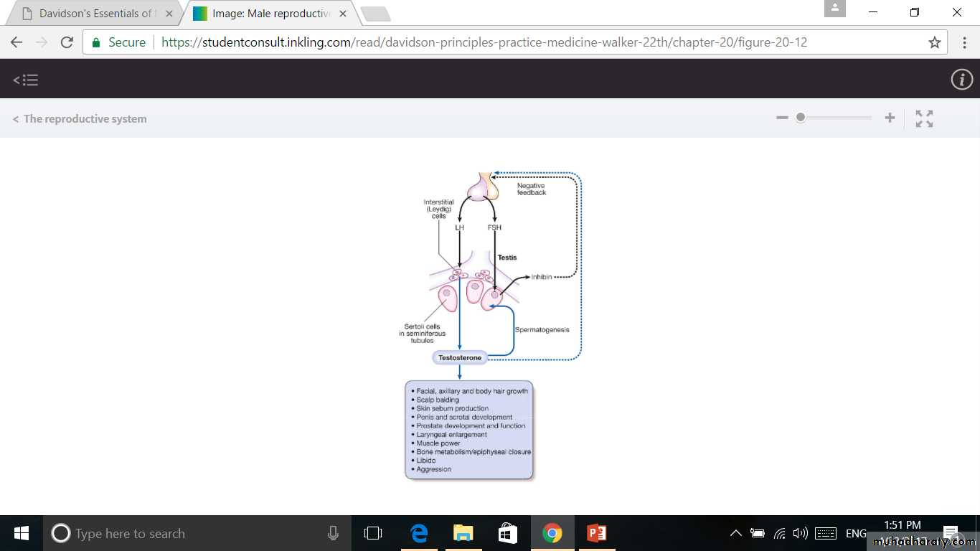Open Chrome user profile icon
The height and width of the screenshot is (551, 980).
point(835,9)
